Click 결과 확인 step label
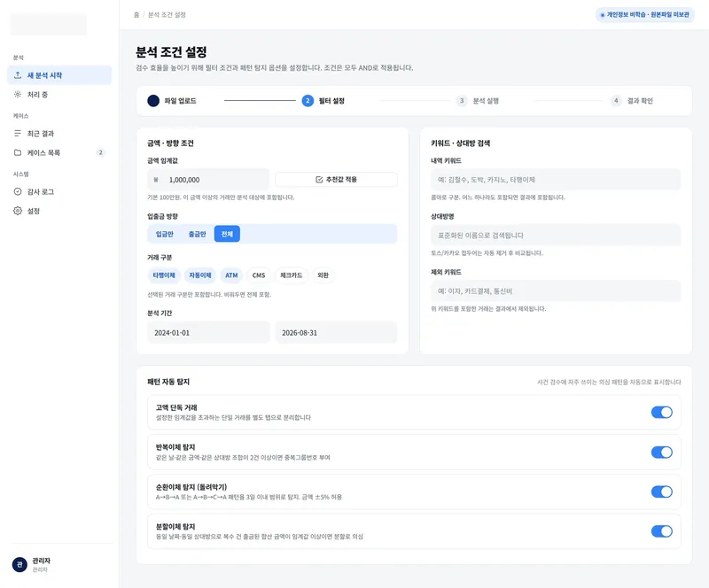The width and height of the screenshot is (709, 588). [640, 101]
